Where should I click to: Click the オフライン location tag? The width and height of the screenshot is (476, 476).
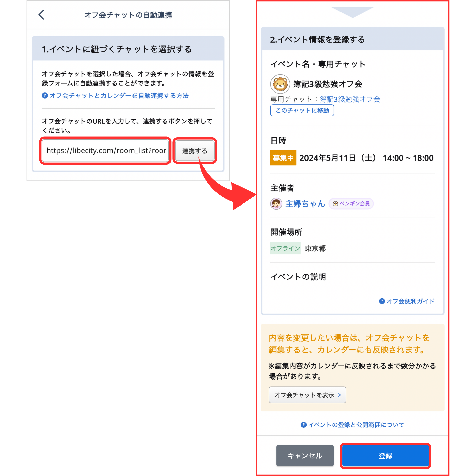pos(285,248)
